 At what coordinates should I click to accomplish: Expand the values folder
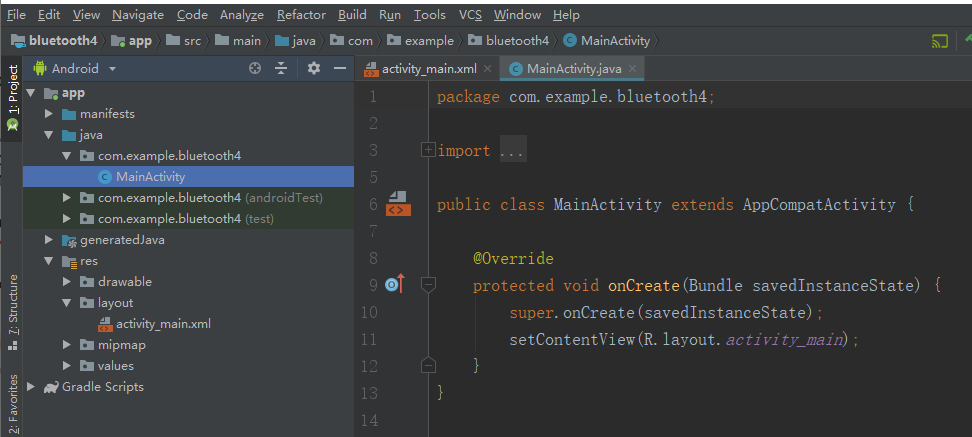click(67, 366)
